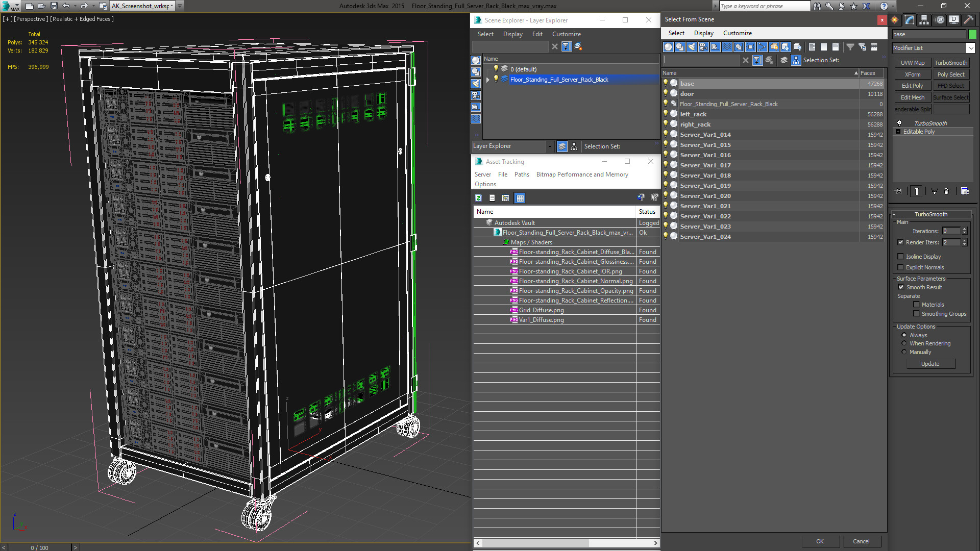Image resolution: width=980 pixels, height=551 pixels.
Task: Click the UVW Map modifier button
Action: [913, 63]
